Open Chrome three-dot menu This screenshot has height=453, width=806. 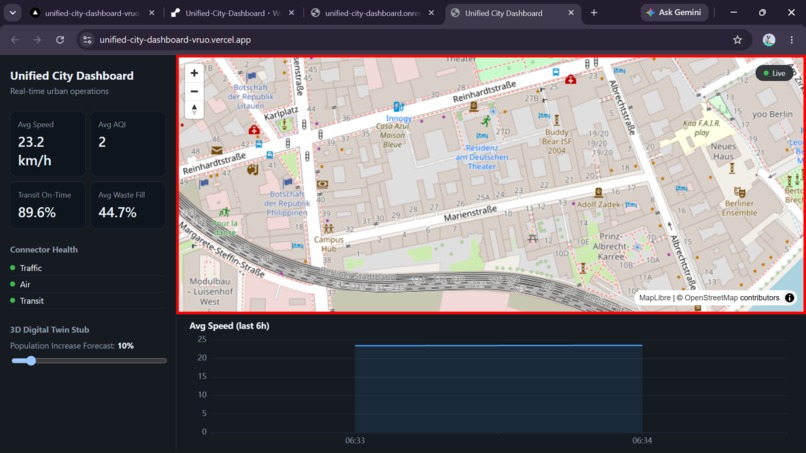(x=792, y=40)
